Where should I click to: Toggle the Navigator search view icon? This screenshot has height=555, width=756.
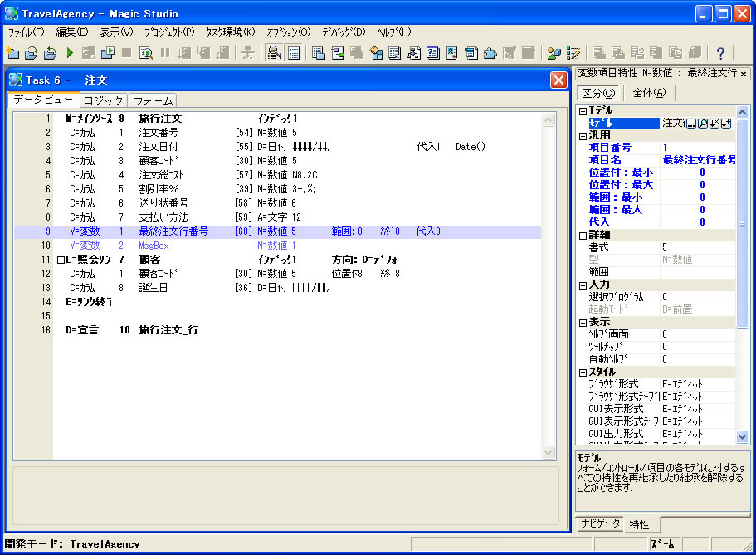tap(275, 52)
